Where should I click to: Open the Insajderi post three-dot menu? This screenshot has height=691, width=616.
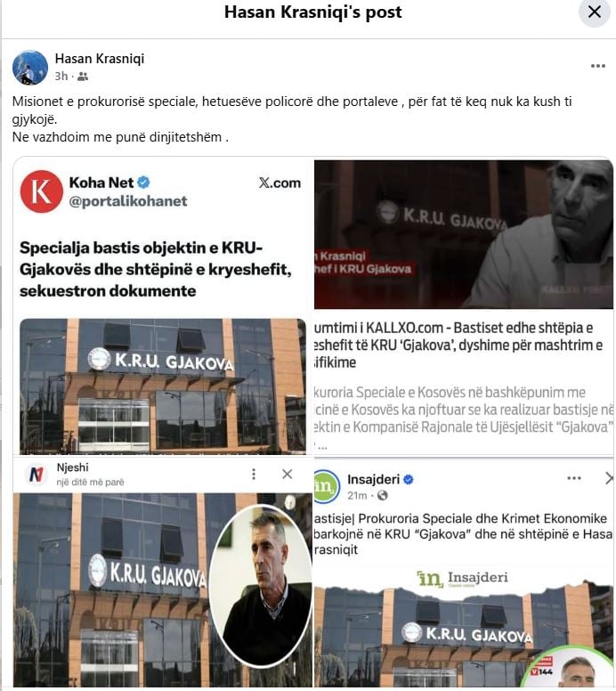pyautogui.click(x=573, y=478)
